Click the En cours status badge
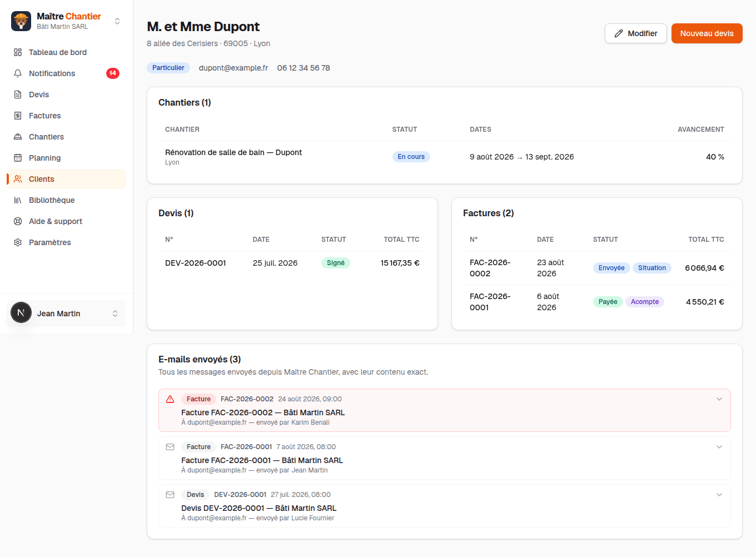 click(x=411, y=157)
